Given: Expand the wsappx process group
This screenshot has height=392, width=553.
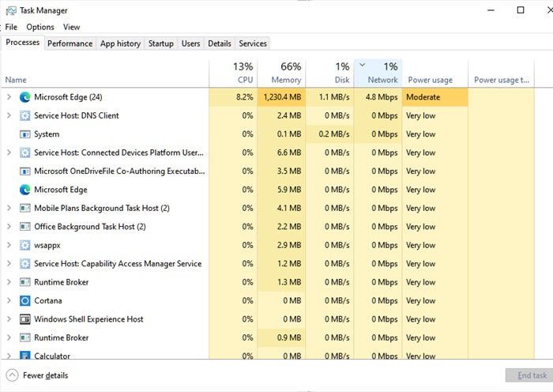Looking at the screenshot, I should click(x=9, y=245).
